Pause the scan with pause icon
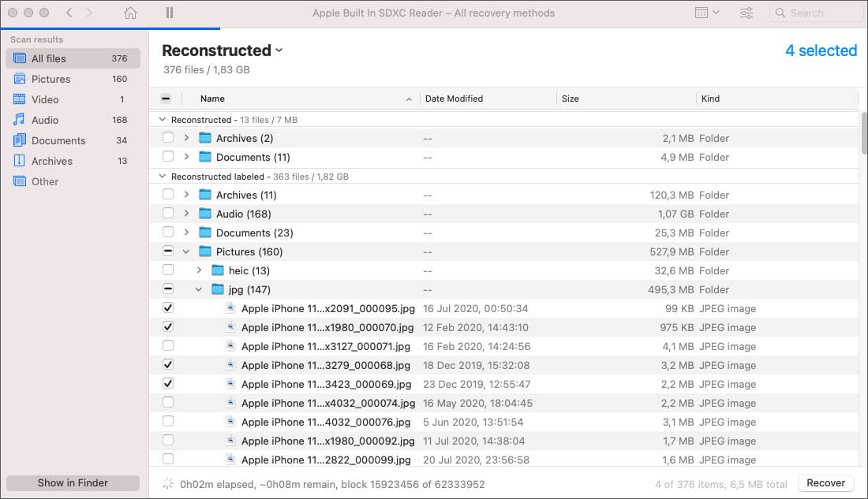The image size is (868, 499). (170, 13)
